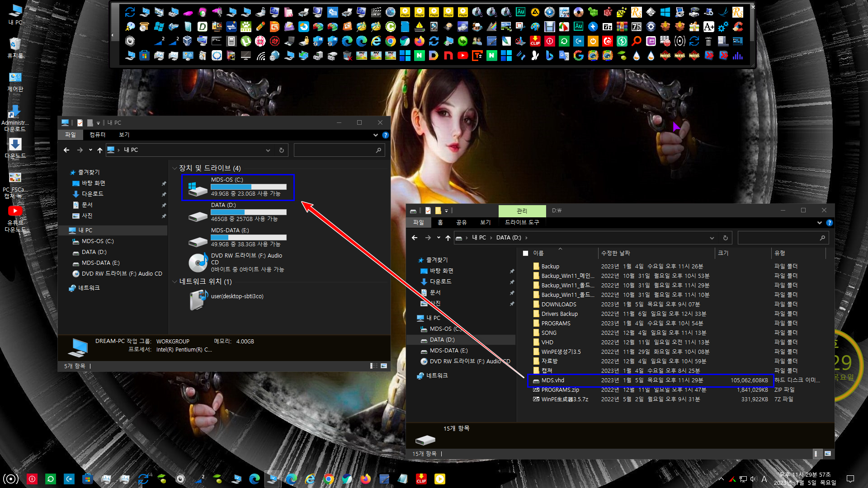868x488 pixels.
Task: Open 드라이브 도구 tab in D: window
Action: (522, 222)
